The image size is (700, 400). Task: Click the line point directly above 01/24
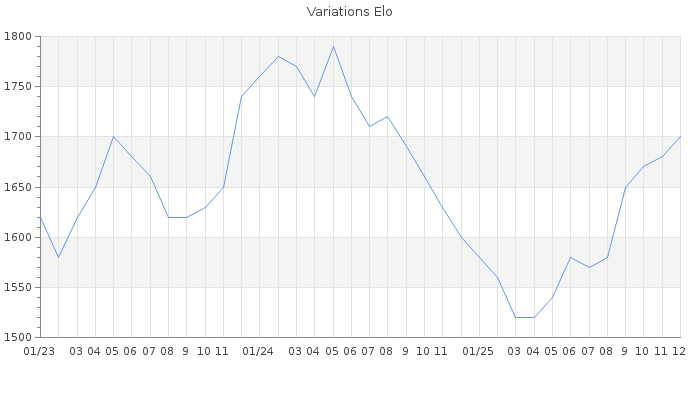[259, 77]
